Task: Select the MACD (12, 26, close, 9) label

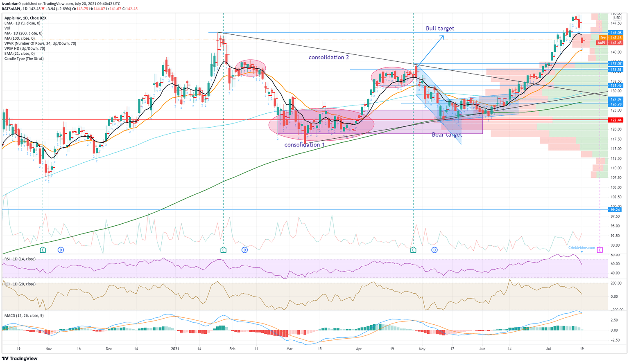Action: click(x=24, y=315)
